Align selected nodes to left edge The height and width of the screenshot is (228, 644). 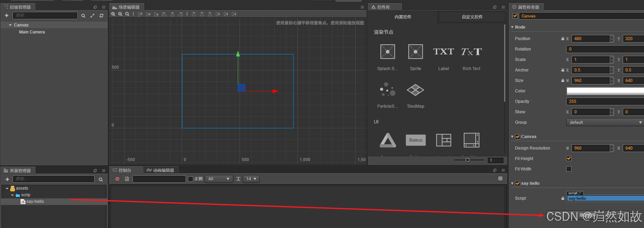[x=164, y=14]
